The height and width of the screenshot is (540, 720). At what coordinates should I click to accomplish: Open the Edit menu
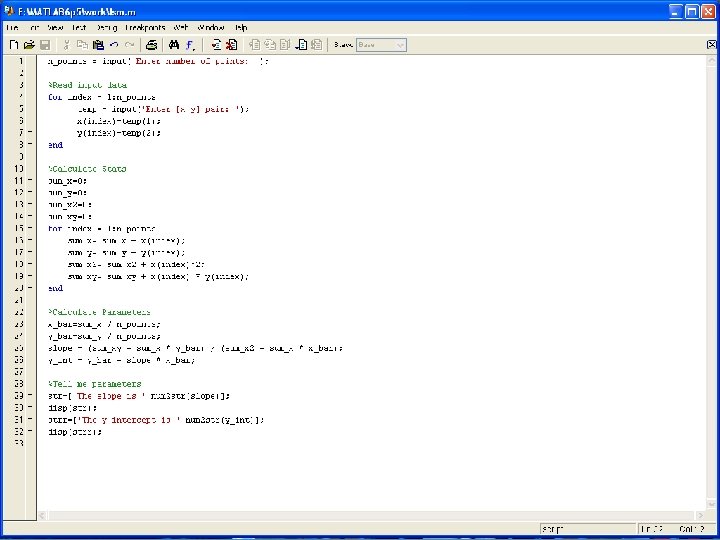[x=34, y=28]
